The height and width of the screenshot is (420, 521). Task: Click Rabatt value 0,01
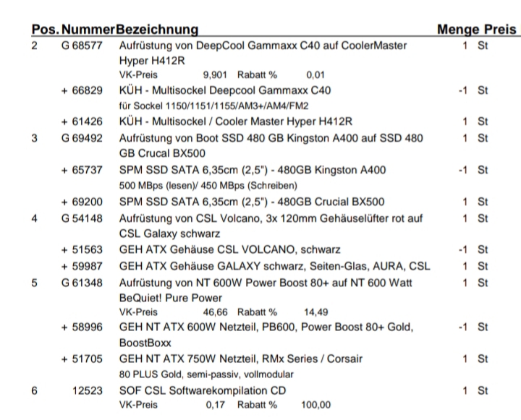315,75
